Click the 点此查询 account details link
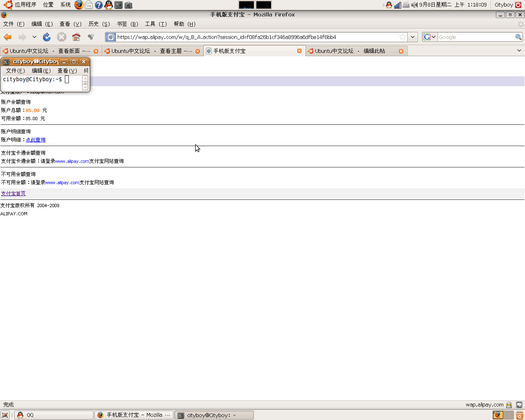The height and width of the screenshot is (420, 525). (36, 140)
